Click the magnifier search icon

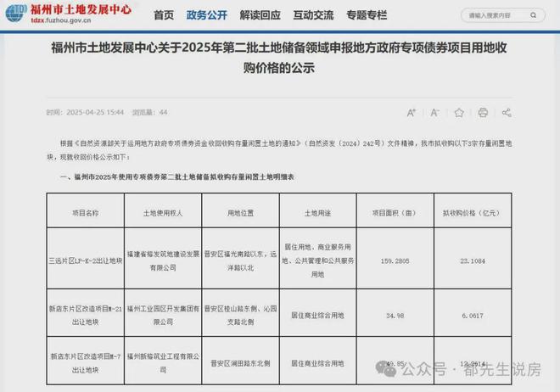click(x=533, y=15)
